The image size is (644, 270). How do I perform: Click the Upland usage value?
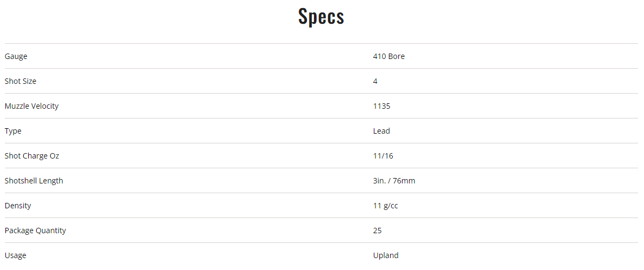click(386, 255)
